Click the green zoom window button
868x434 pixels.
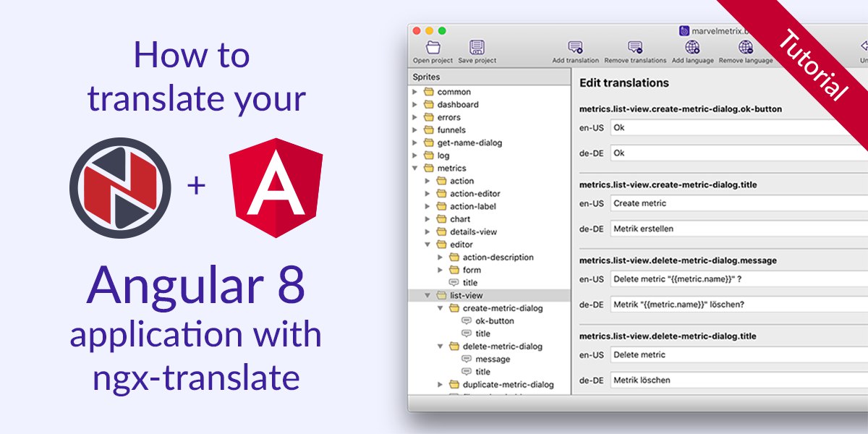click(442, 31)
